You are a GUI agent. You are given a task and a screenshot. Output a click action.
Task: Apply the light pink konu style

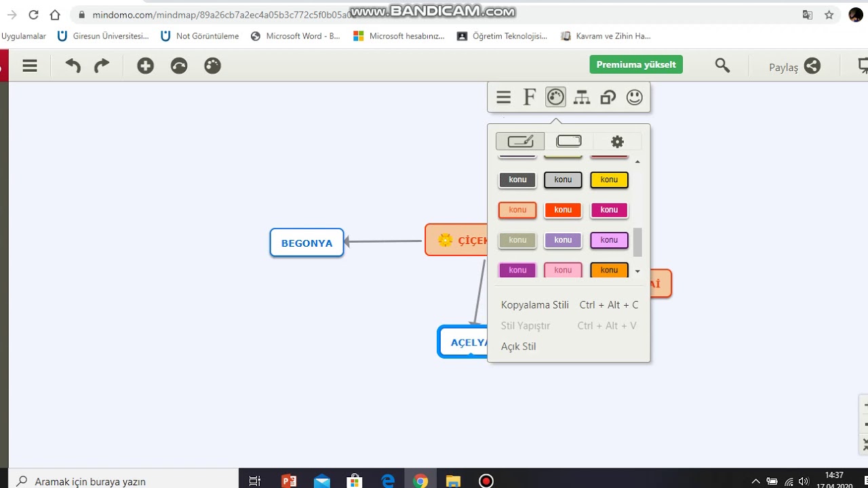563,270
